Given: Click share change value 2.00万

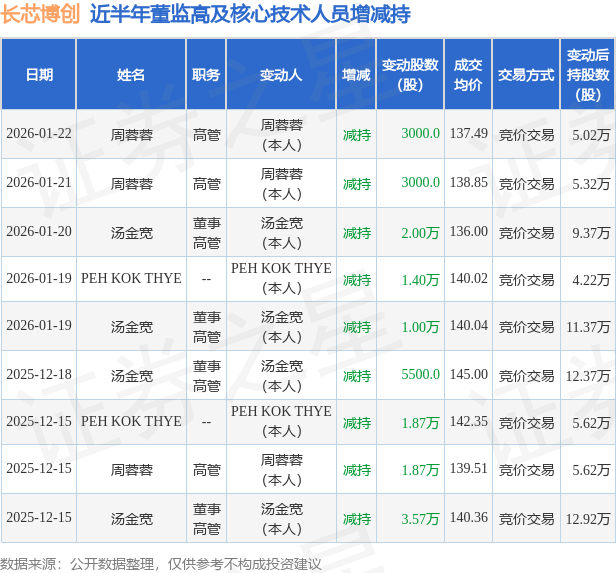Looking at the screenshot, I should [x=420, y=233].
